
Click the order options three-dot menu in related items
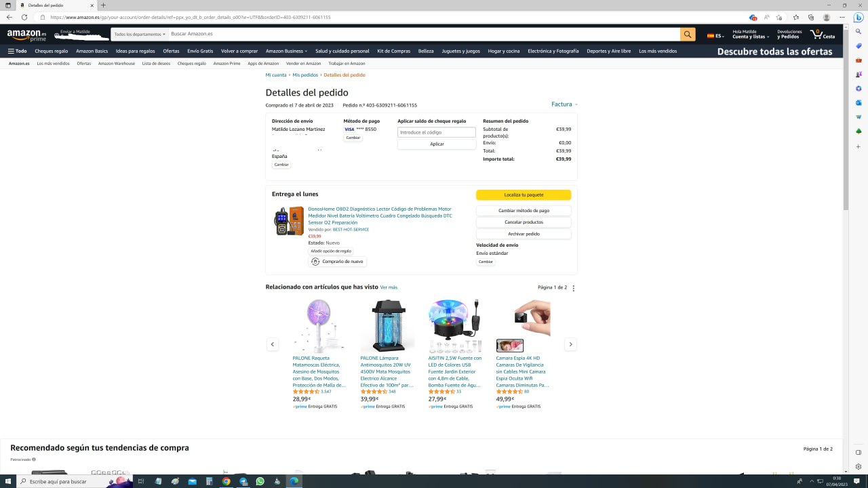[x=574, y=288]
